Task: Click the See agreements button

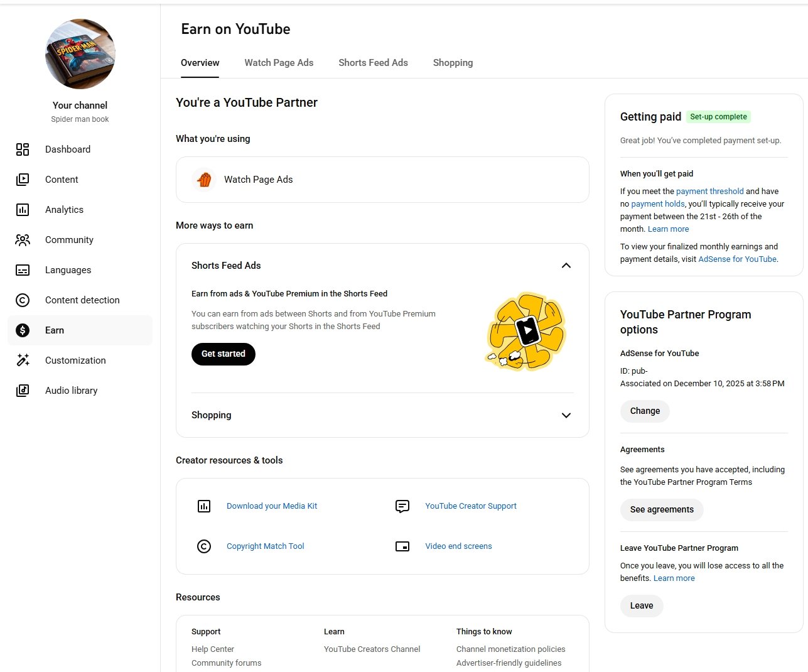Action: (662, 509)
